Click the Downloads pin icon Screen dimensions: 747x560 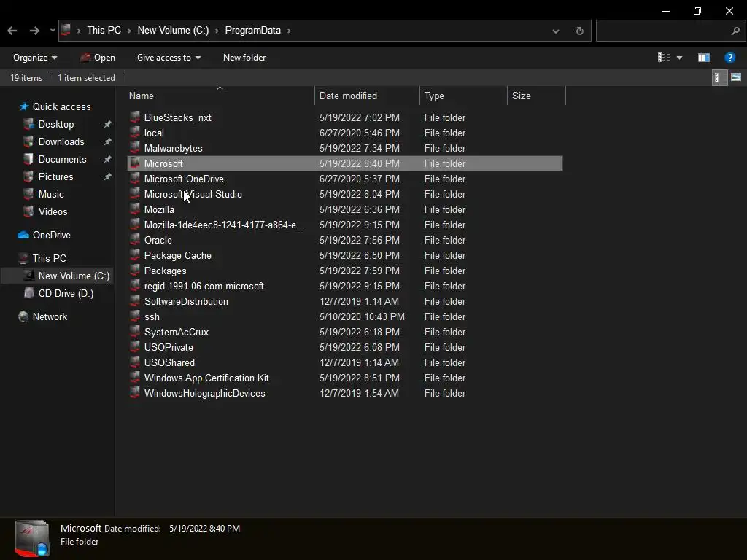tap(108, 142)
